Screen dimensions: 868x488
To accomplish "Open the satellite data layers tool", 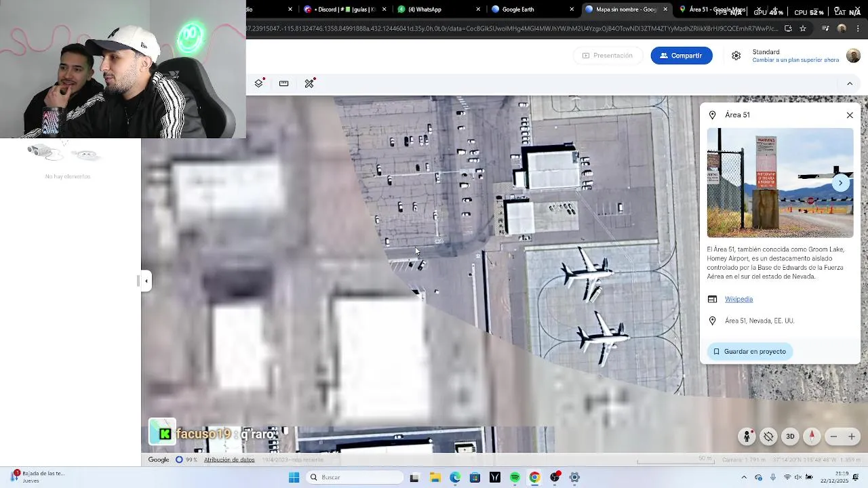I will coord(310,83).
